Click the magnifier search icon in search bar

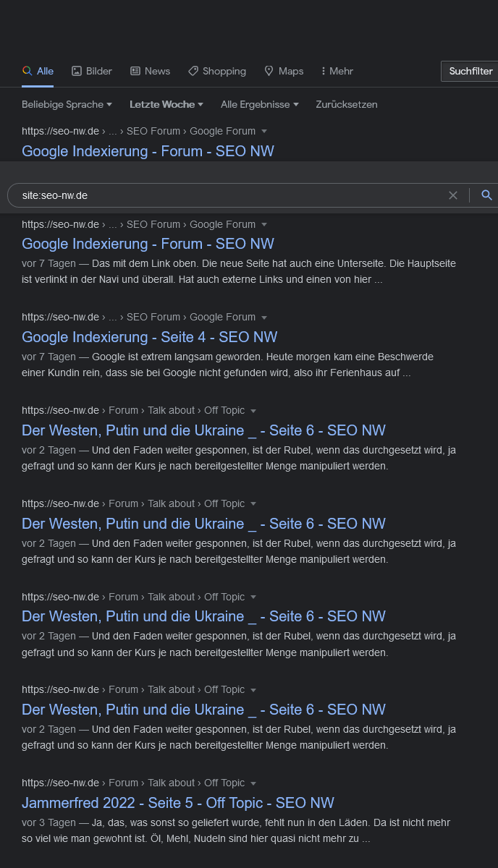486,195
